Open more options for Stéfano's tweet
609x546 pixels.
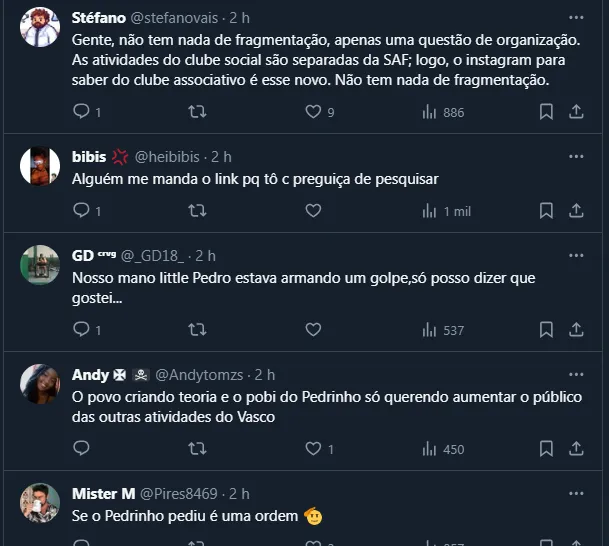(x=576, y=17)
